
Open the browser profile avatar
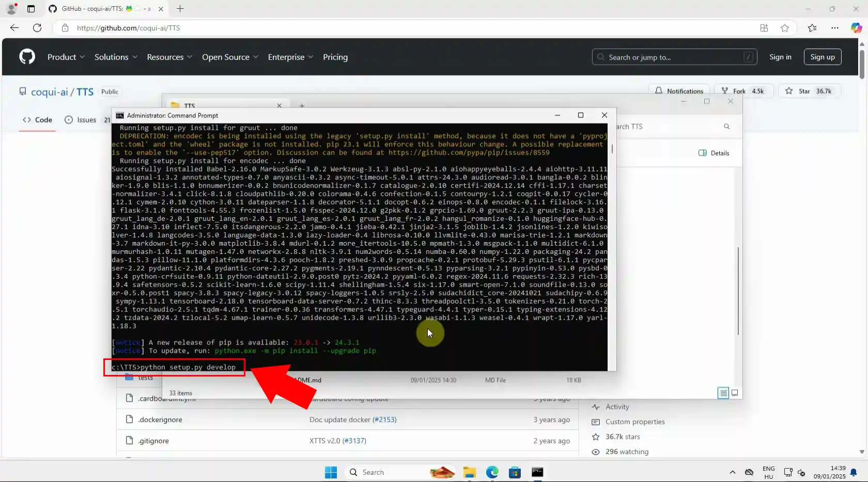[11, 9]
